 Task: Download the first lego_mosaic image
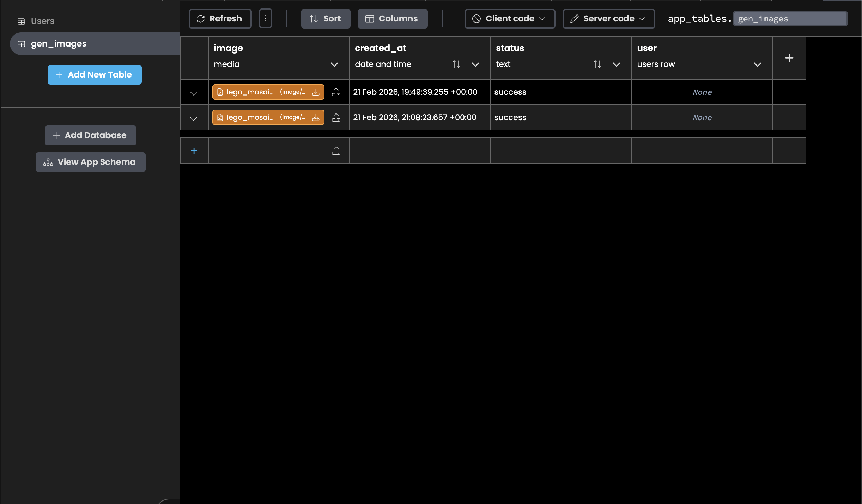click(315, 92)
